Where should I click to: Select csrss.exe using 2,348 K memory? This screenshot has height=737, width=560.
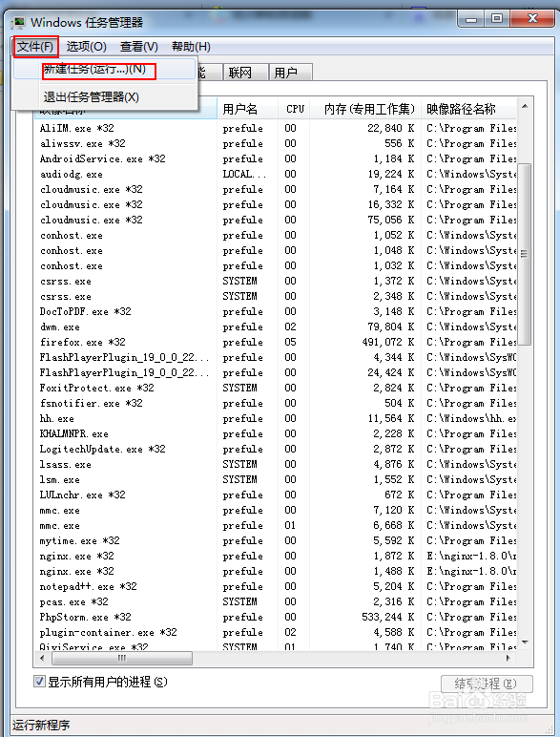[276, 296]
